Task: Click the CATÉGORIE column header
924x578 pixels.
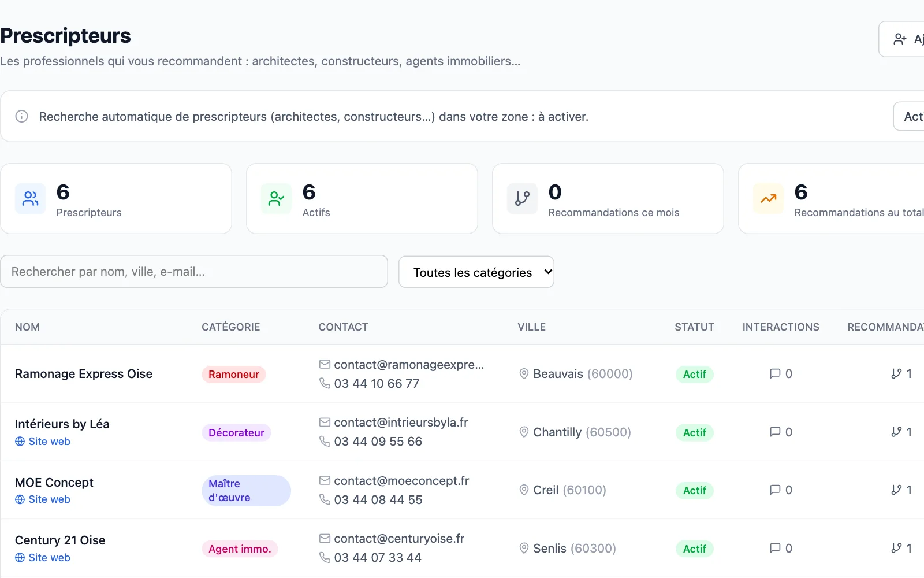Action: [x=231, y=327]
